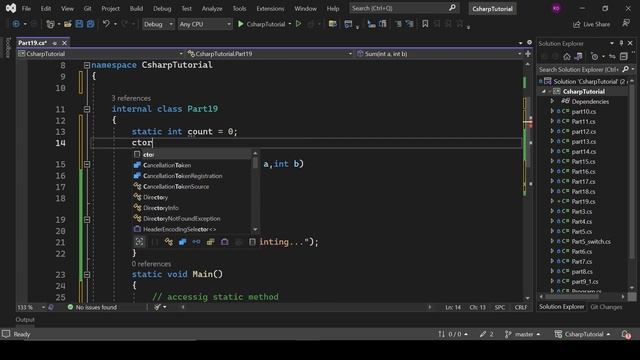Click the Start Debugging green play icon
Image resolution: width=640 pixels, height=360 pixels.
tap(241, 24)
